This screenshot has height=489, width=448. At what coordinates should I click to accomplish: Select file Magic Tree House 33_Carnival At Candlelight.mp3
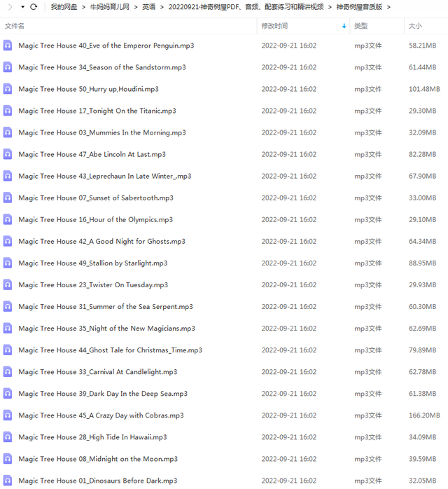[x=98, y=372]
